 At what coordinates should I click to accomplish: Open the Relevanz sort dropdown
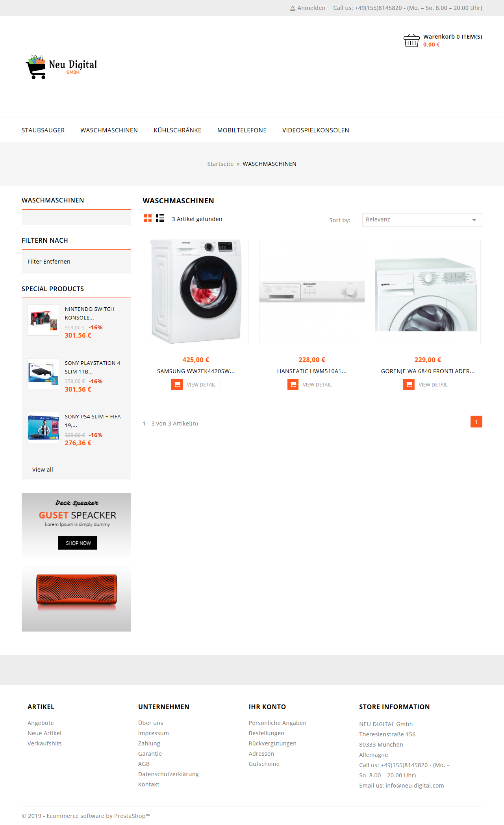422,220
